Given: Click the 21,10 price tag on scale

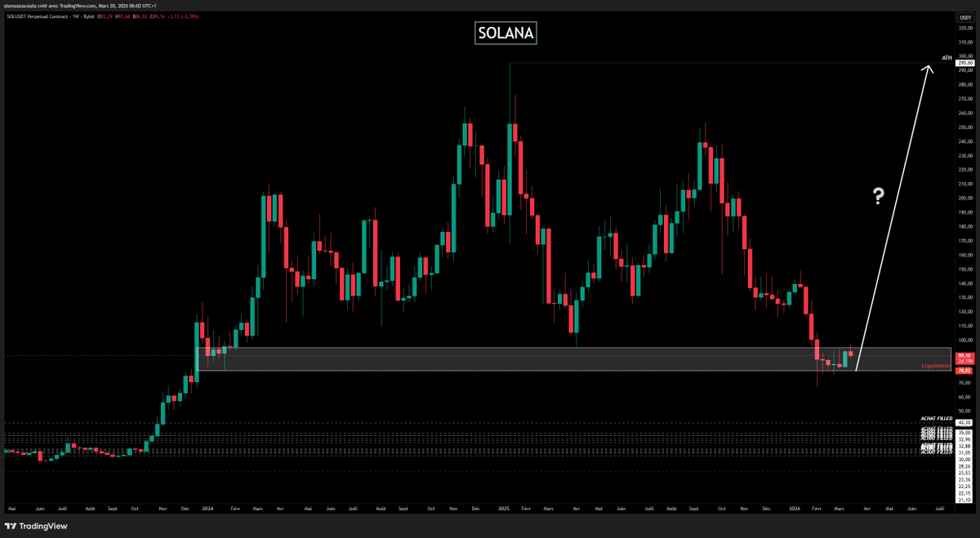Looking at the screenshot, I should click(964, 500).
